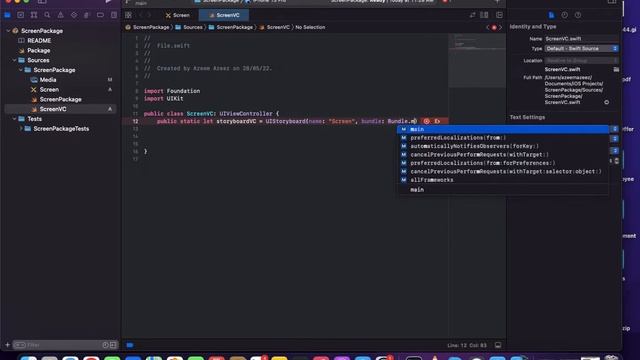
Task: Choose preferredLocalizations(from:) completion
Action: [503, 138]
